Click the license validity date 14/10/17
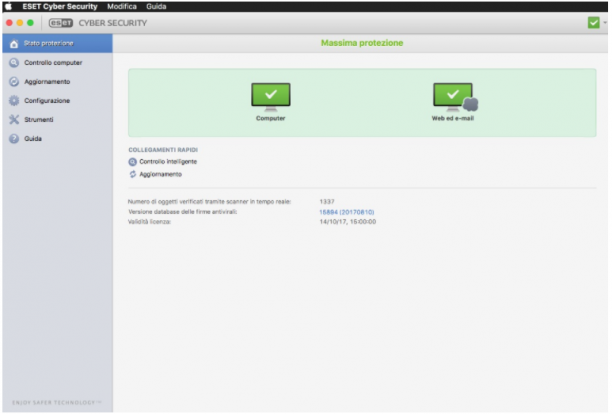 click(347, 222)
